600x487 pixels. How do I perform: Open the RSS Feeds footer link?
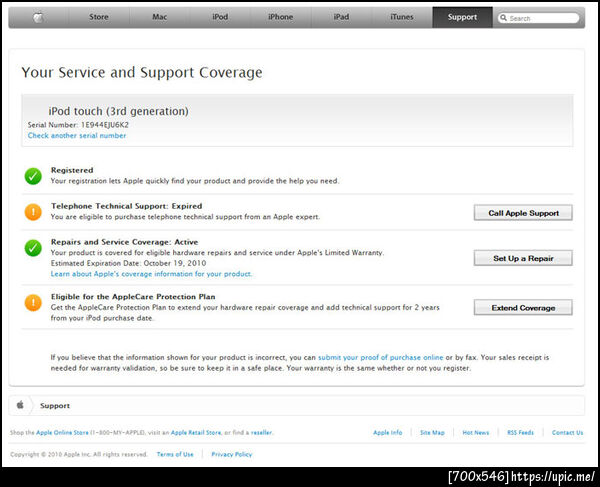[x=520, y=433]
